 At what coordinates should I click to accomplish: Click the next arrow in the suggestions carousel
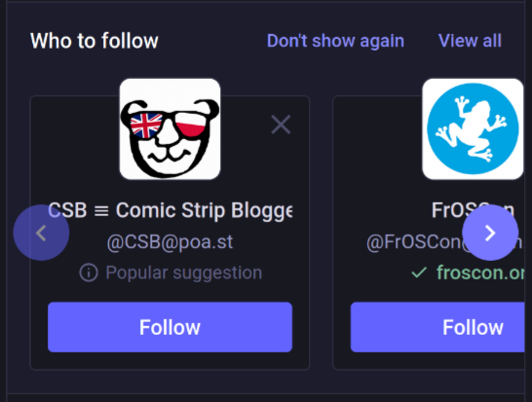click(x=490, y=233)
